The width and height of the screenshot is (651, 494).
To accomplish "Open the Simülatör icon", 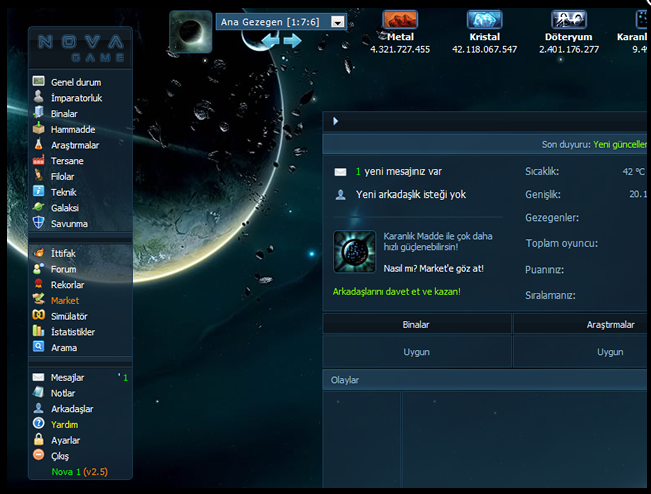I will click(39, 315).
